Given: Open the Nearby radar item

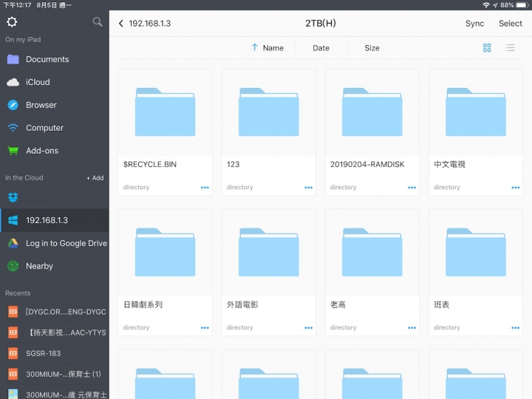Looking at the screenshot, I should 54,266.
